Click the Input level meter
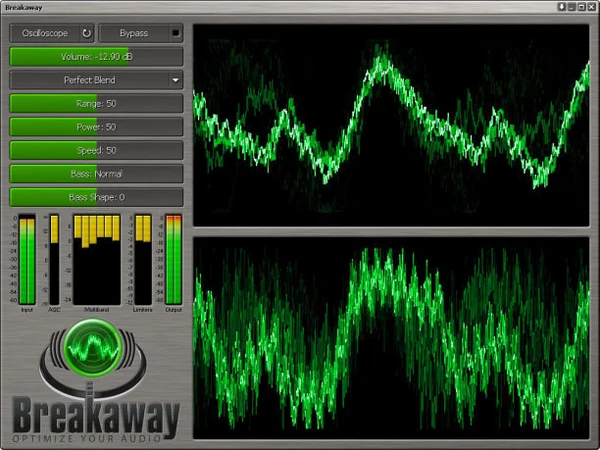The width and height of the screenshot is (600, 450). 27,260
